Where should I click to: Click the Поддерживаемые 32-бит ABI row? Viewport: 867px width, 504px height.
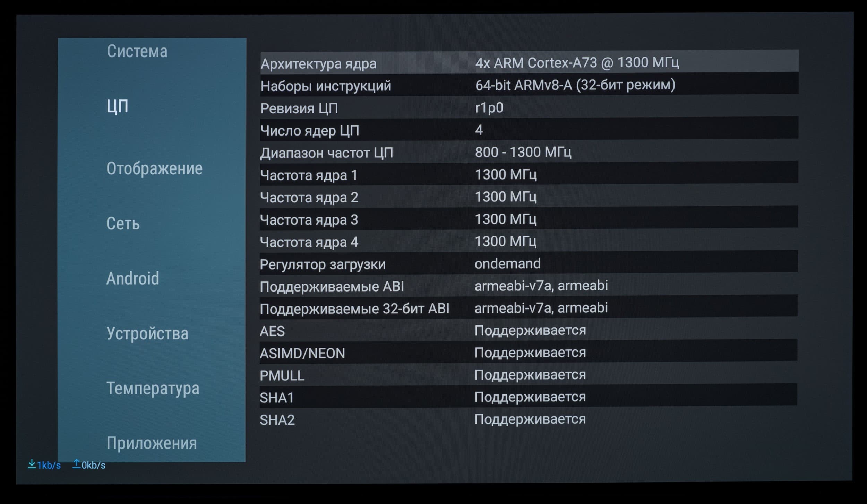tap(529, 308)
